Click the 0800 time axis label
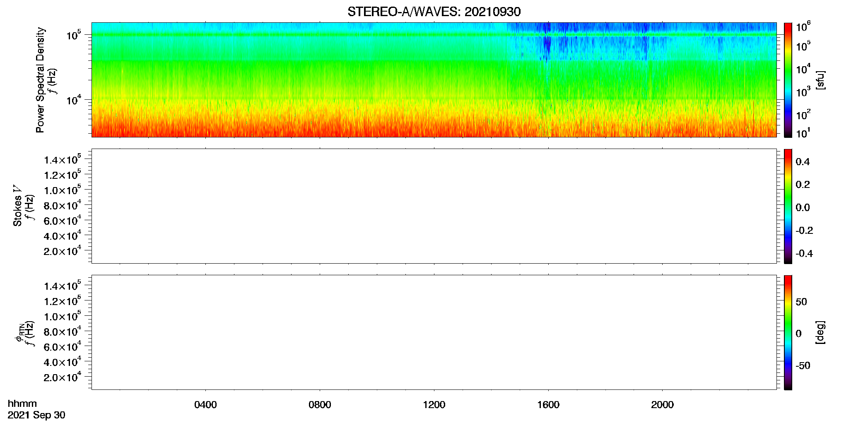868x447 pixels. pos(320,405)
